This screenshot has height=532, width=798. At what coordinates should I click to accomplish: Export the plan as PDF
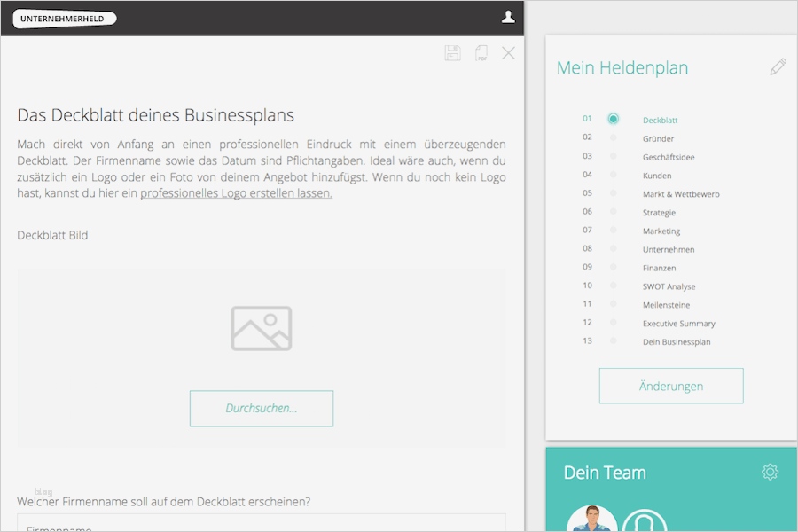click(x=481, y=53)
